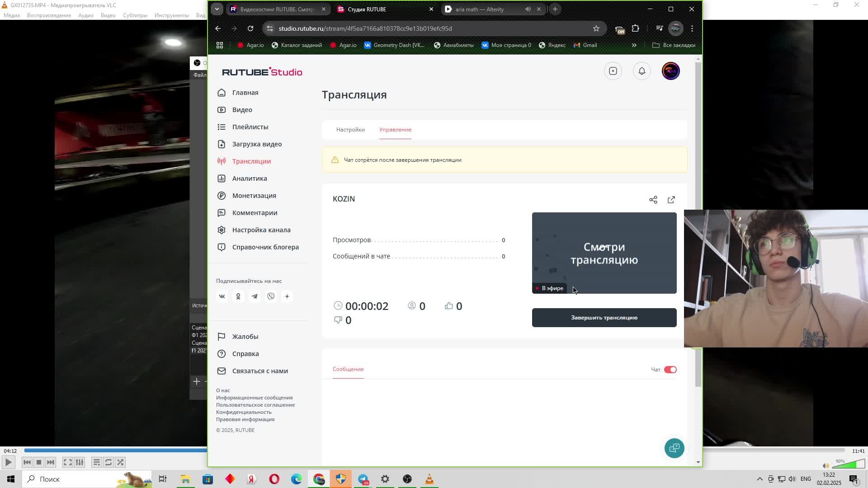Open the VK social icon in sidebar
Viewport: 868px width, 488px height.
pos(222,296)
